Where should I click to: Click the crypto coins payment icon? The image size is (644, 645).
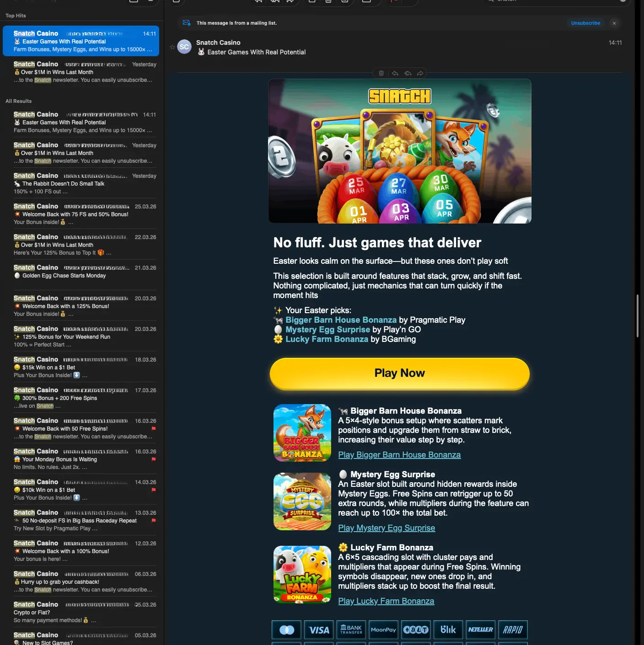(x=416, y=630)
